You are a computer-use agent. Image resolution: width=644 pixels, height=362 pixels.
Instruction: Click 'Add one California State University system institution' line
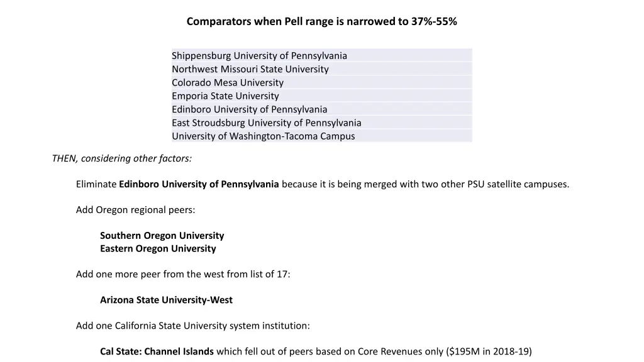click(x=192, y=326)
